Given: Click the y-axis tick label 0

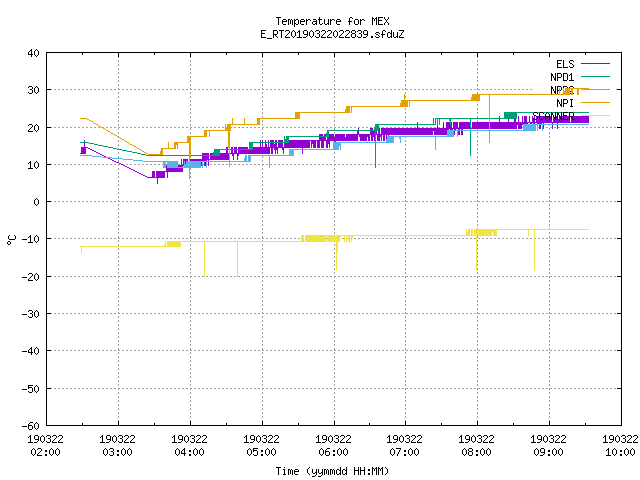Looking at the screenshot, I should [x=37, y=202].
